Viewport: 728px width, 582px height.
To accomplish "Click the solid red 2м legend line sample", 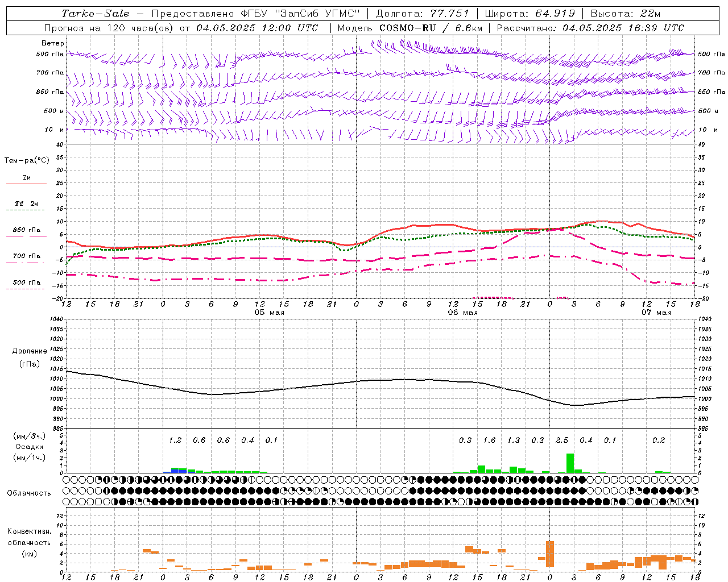I will click(27, 184).
